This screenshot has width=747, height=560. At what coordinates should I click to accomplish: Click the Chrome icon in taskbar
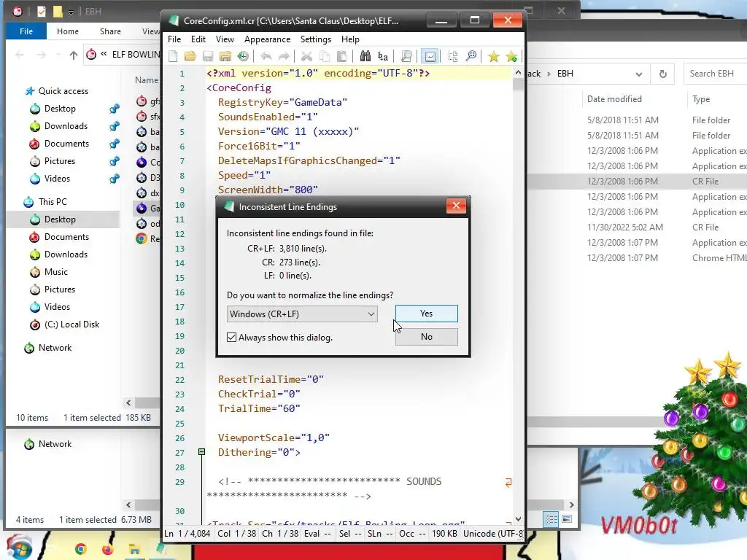tap(81, 549)
